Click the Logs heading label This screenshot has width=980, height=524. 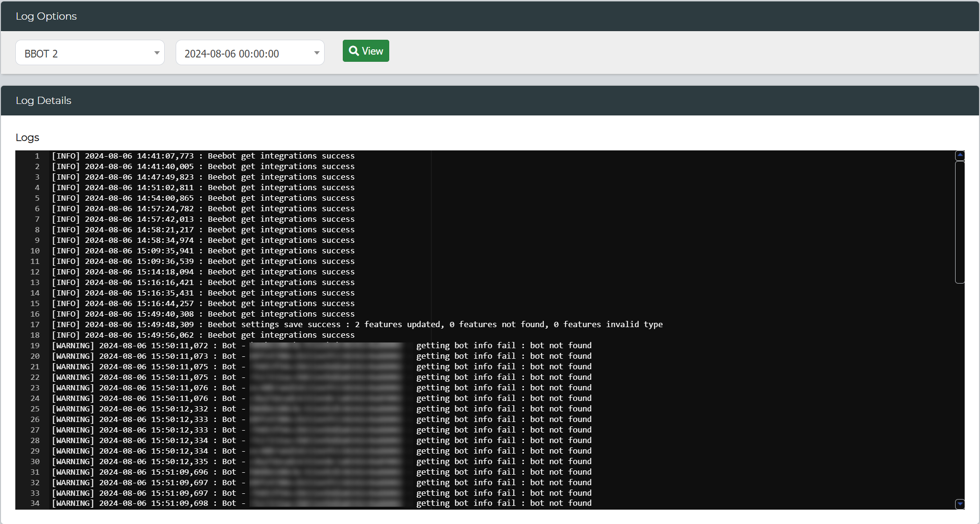click(x=27, y=137)
